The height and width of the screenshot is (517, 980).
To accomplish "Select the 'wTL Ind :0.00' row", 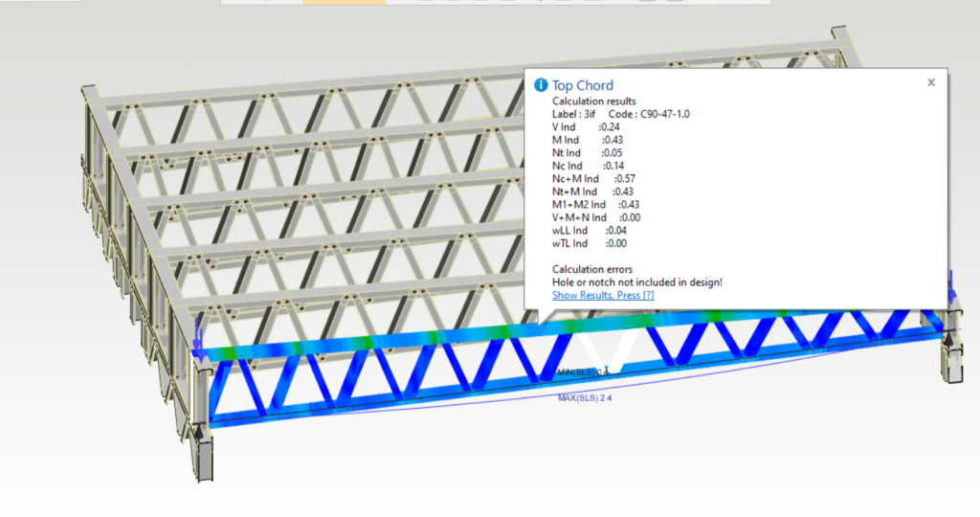I will pos(590,243).
